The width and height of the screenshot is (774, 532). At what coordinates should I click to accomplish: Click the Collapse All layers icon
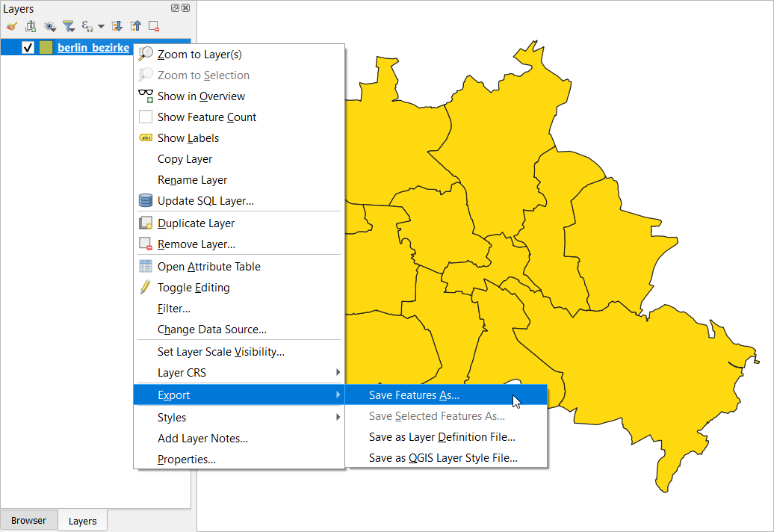coord(135,26)
